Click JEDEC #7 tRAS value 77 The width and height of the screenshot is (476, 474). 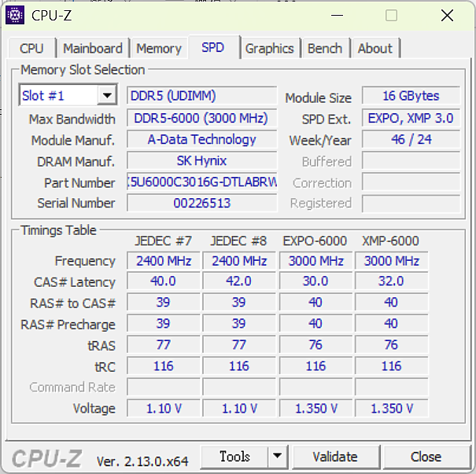pyautogui.click(x=164, y=345)
